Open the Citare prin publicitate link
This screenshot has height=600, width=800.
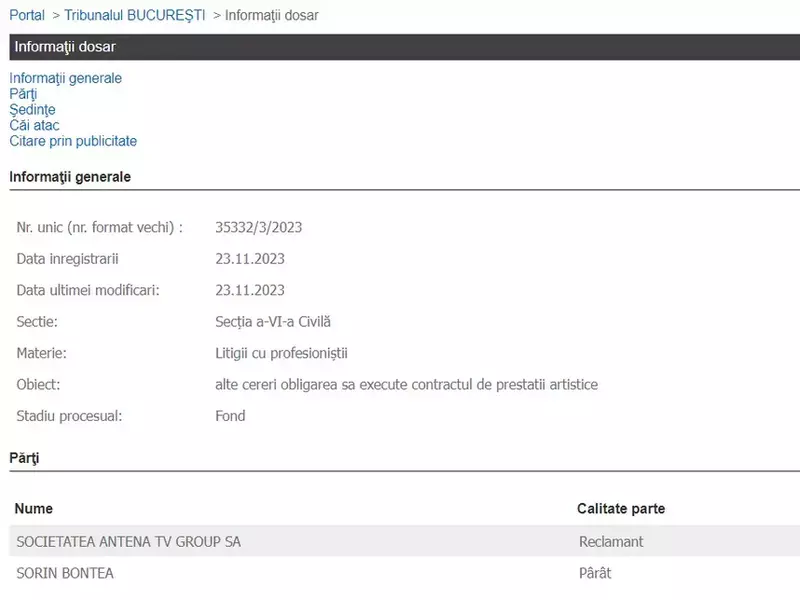click(x=73, y=142)
